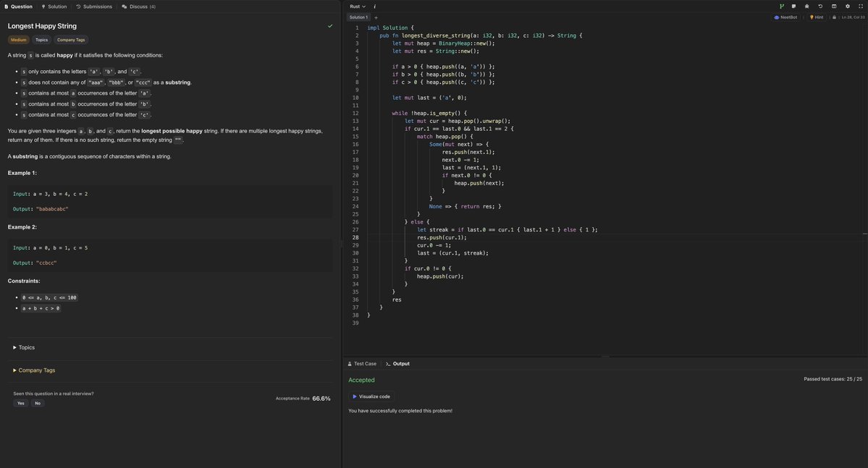Viewport: 868px width, 468px height.
Task: Switch to the Solution tab
Action: pyautogui.click(x=54, y=7)
